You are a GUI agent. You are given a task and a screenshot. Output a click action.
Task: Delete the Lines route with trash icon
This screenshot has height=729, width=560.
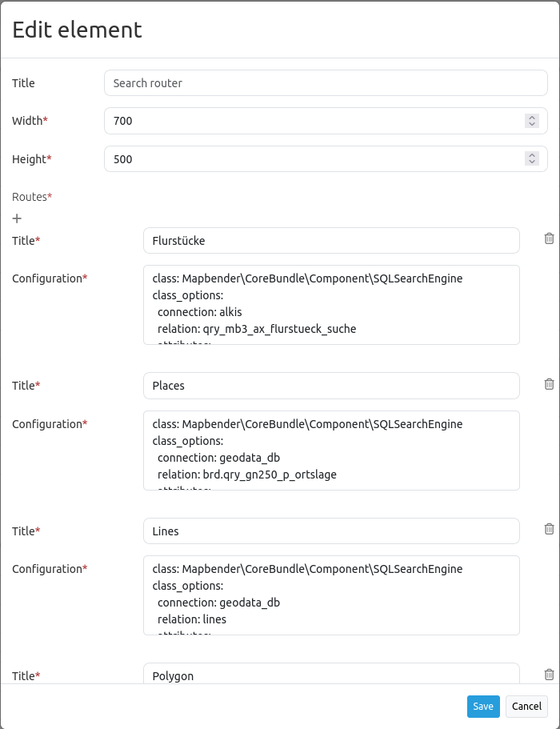coord(549,529)
